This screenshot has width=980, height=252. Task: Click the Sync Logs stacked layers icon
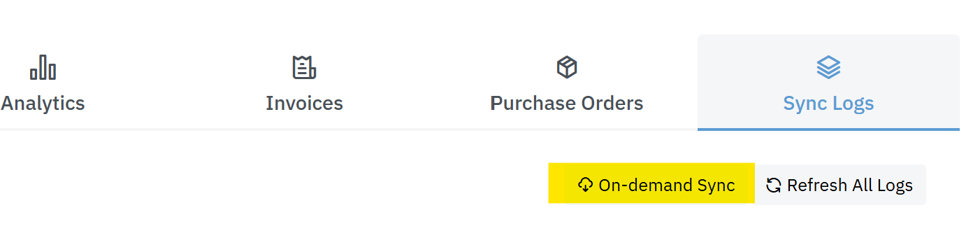click(x=828, y=67)
